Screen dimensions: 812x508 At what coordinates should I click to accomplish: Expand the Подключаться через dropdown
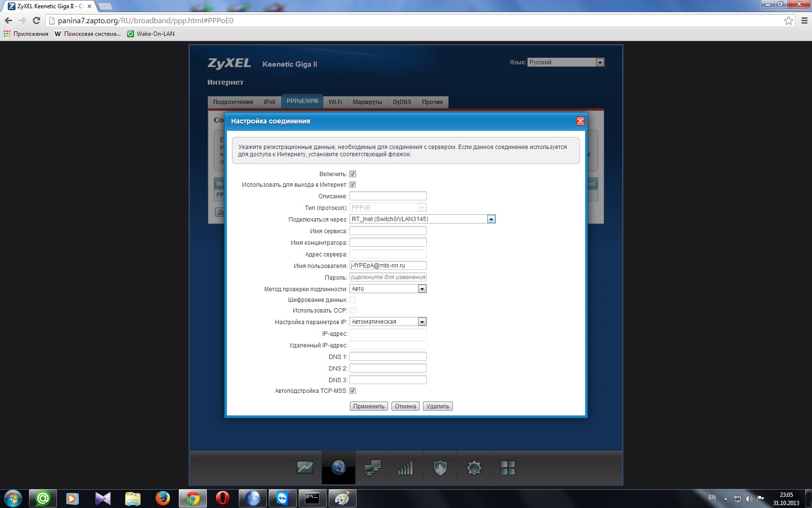click(491, 219)
